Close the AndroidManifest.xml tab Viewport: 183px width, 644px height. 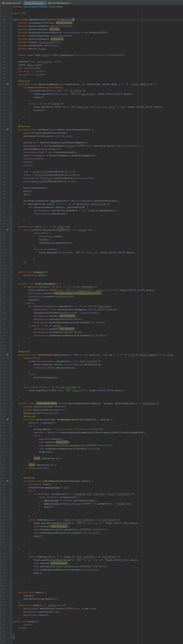pyautogui.click(x=71, y=3)
